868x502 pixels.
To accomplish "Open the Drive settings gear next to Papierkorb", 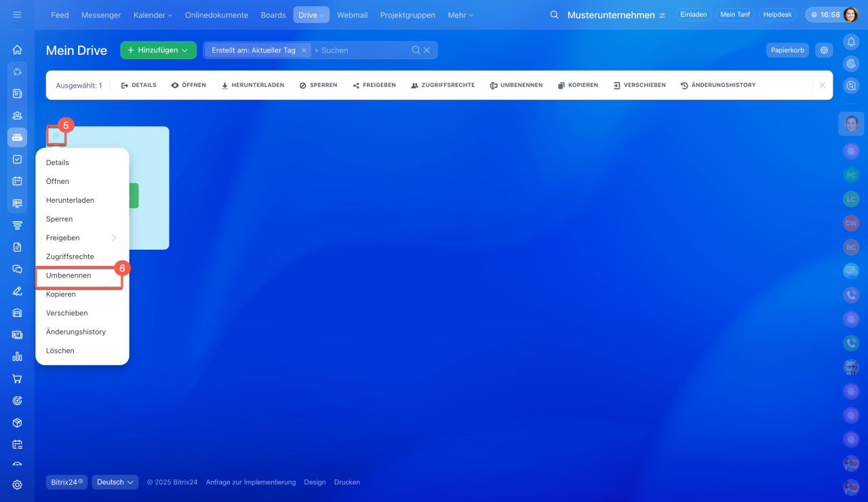I will point(824,50).
